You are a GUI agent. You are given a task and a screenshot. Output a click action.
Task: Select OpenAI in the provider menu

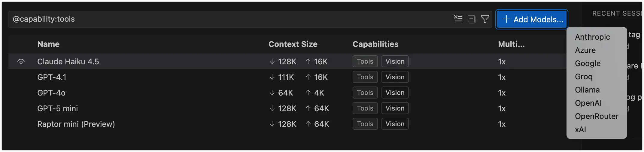[588, 103]
